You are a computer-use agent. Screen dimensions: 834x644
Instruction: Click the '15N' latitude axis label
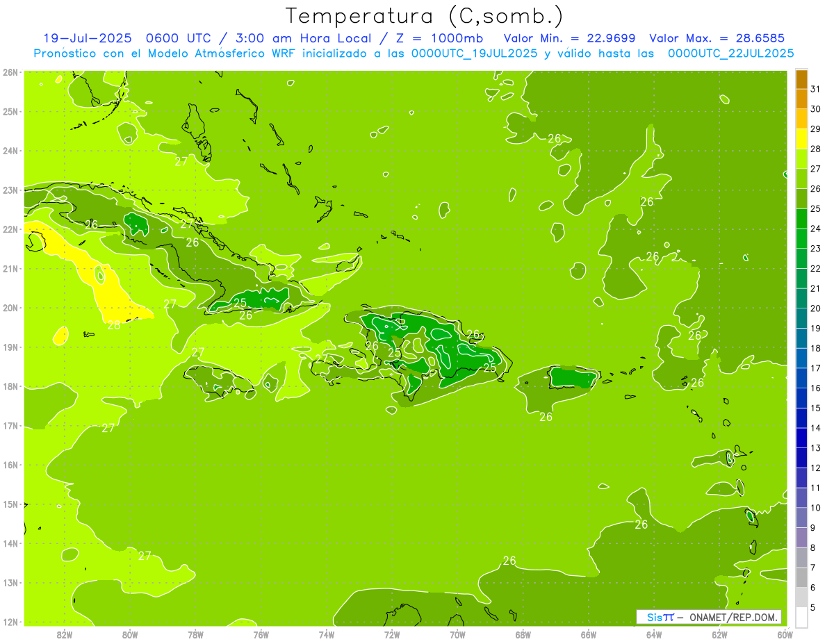click(x=10, y=504)
